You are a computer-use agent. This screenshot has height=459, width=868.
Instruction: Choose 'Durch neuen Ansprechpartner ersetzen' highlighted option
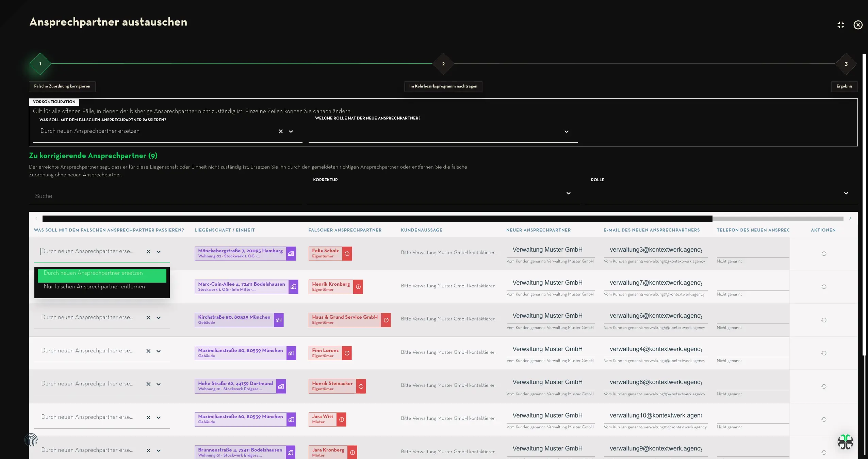[x=102, y=275]
